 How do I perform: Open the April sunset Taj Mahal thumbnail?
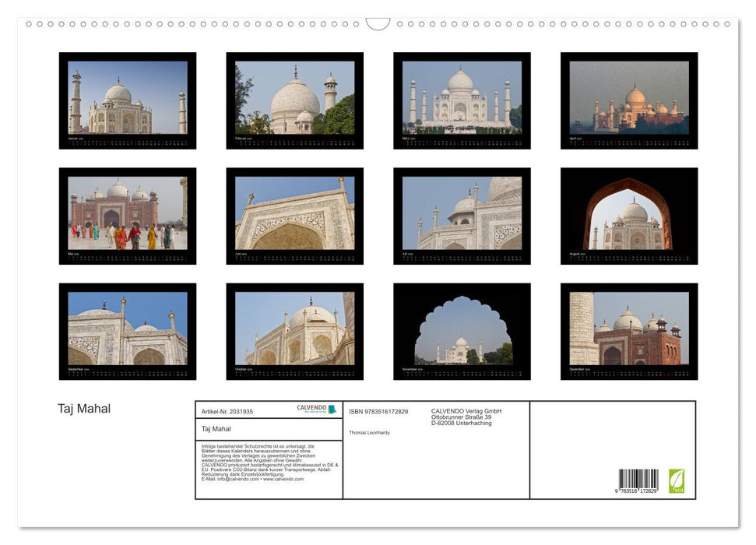pyautogui.click(x=629, y=100)
